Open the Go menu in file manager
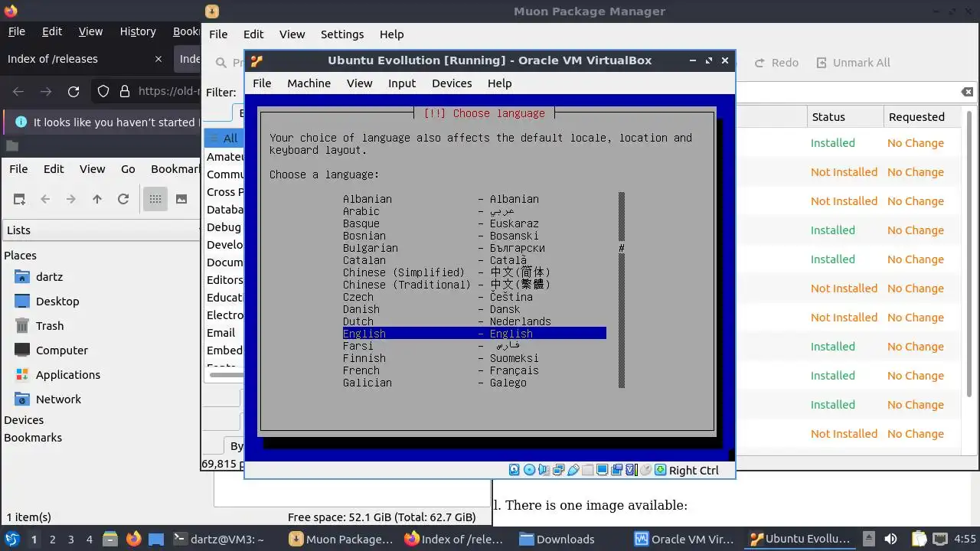Image resolution: width=980 pixels, height=551 pixels. coord(128,168)
